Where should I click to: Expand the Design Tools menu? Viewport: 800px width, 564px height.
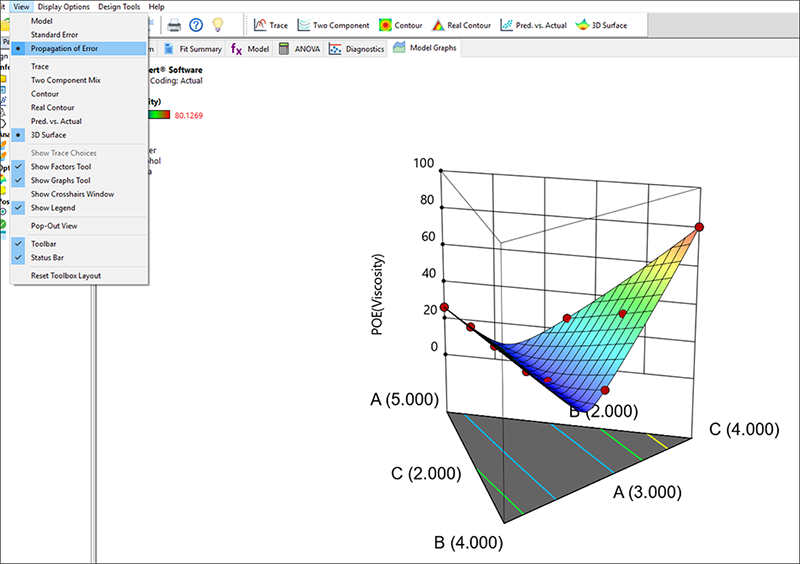pyautogui.click(x=119, y=6)
